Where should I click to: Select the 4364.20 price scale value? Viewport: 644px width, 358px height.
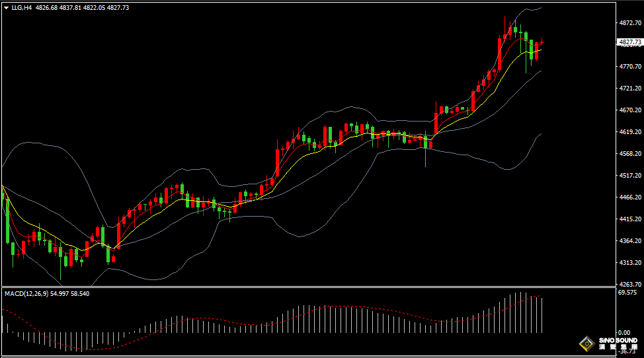tap(630, 240)
